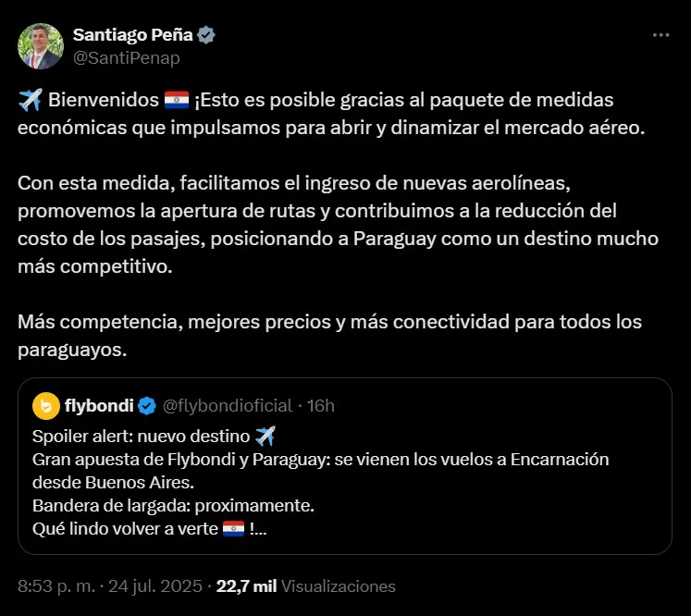The width and height of the screenshot is (691, 616).
Task: Click the 'Bandera de largada: proximamente' line
Action: click(173, 506)
